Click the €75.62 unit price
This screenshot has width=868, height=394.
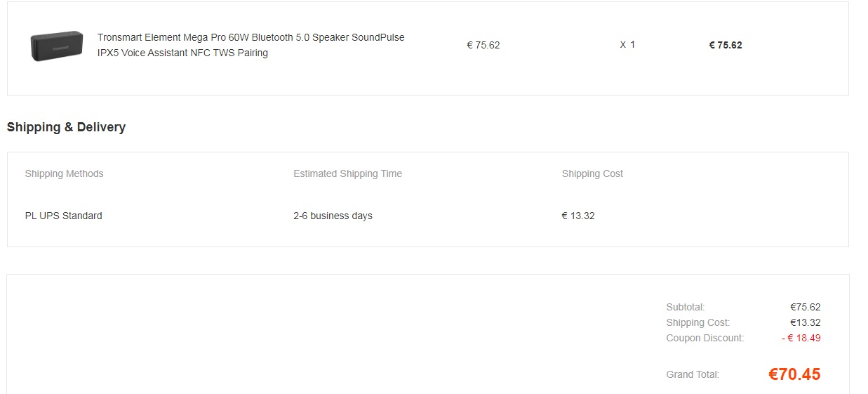tap(483, 45)
